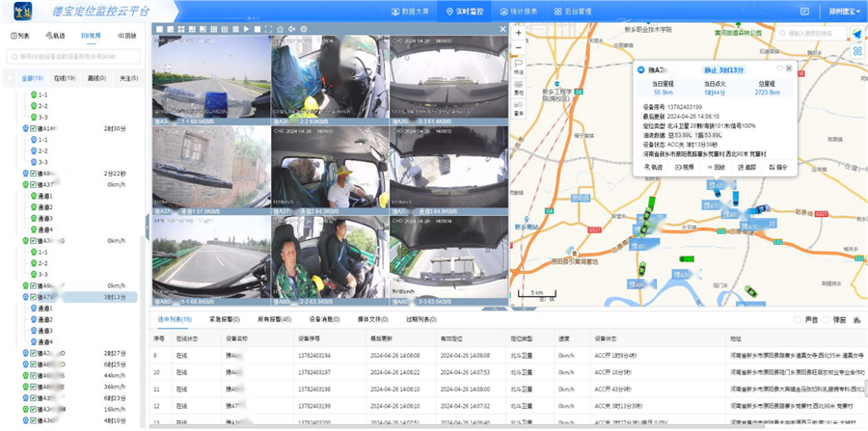Toggle the 弹窗 popup checkbox

[x=826, y=319]
